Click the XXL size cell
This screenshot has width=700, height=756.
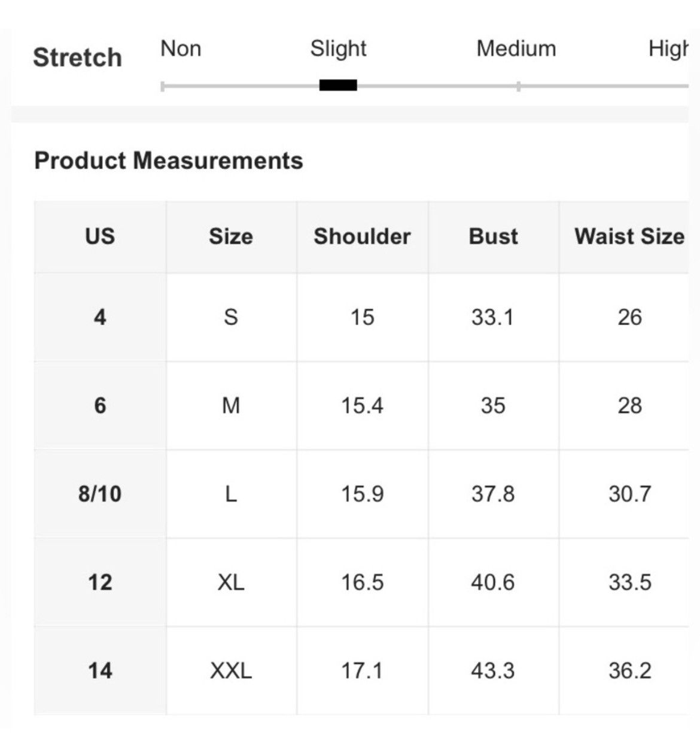pyautogui.click(x=231, y=670)
